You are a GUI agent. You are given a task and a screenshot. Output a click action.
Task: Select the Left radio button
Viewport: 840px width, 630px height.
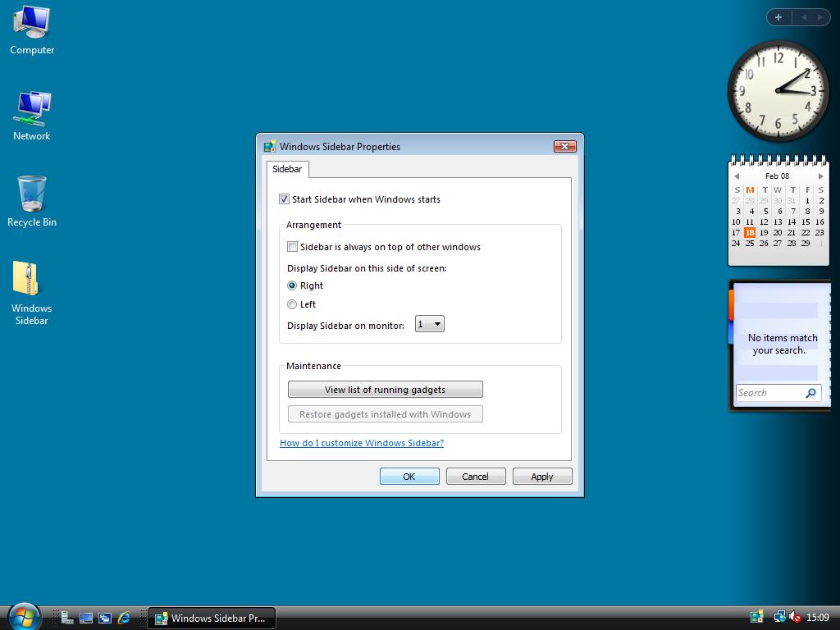tap(292, 304)
